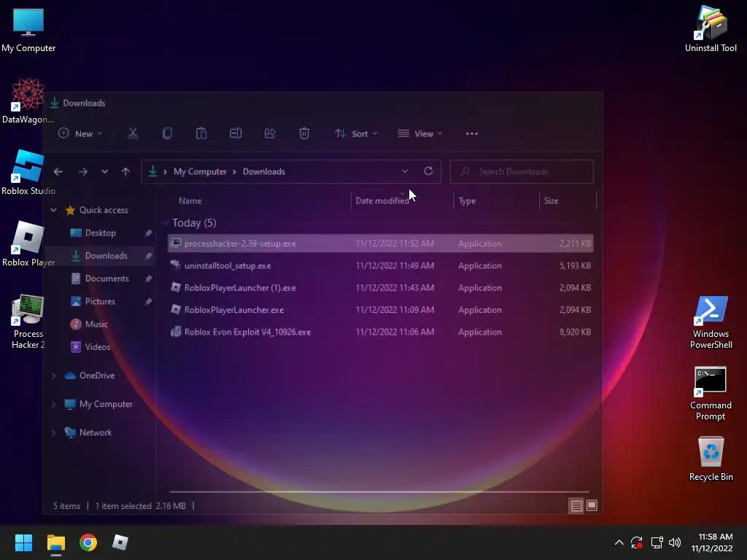Expand the OneDrive tree node
The image size is (747, 560).
pyautogui.click(x=53, y=376)
